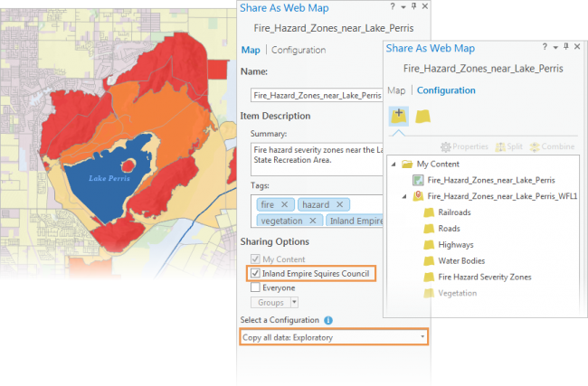The height and width of the screenshot is (386, 588).
Task: Check the Everyone sharing checkbox
Action: coord(255,287)
